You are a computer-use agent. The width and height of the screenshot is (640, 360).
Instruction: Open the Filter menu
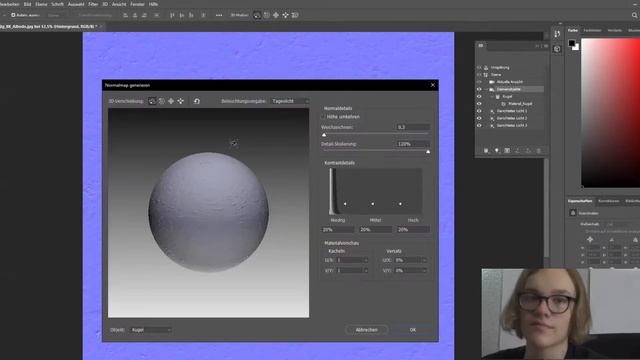(93, 4)
